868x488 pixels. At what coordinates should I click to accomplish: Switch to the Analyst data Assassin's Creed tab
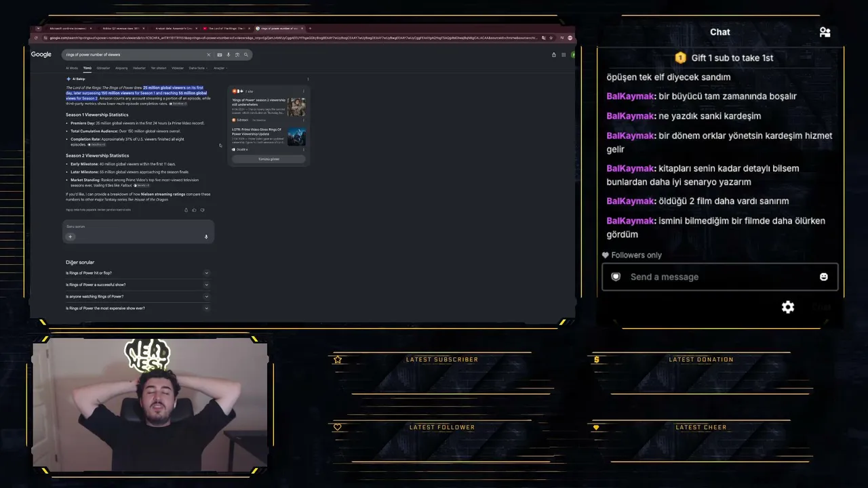click(174, 28)
